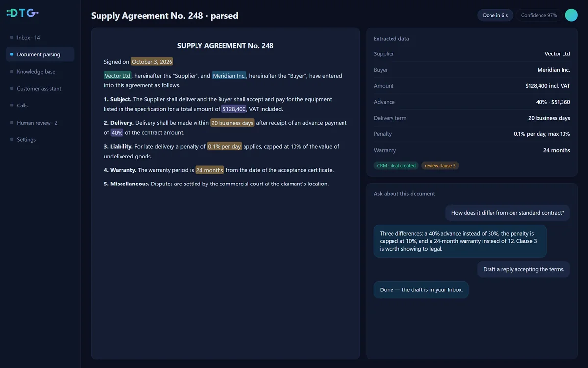
Task: Switch to Calls in the sidebar
Action: point(40,105)
